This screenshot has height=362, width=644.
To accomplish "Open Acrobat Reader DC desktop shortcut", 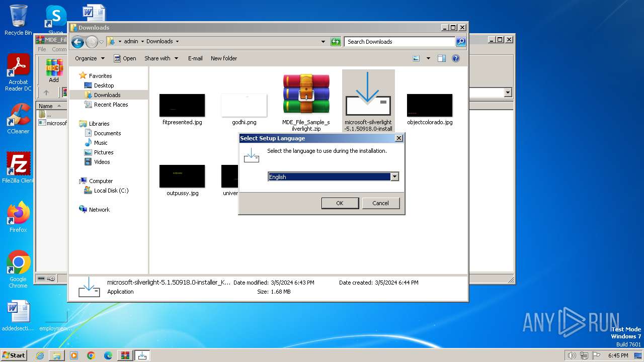I will click(x=18, y=73).
